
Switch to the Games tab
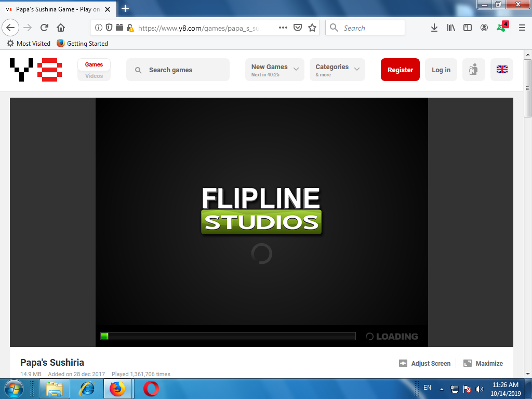click(94, 64)
